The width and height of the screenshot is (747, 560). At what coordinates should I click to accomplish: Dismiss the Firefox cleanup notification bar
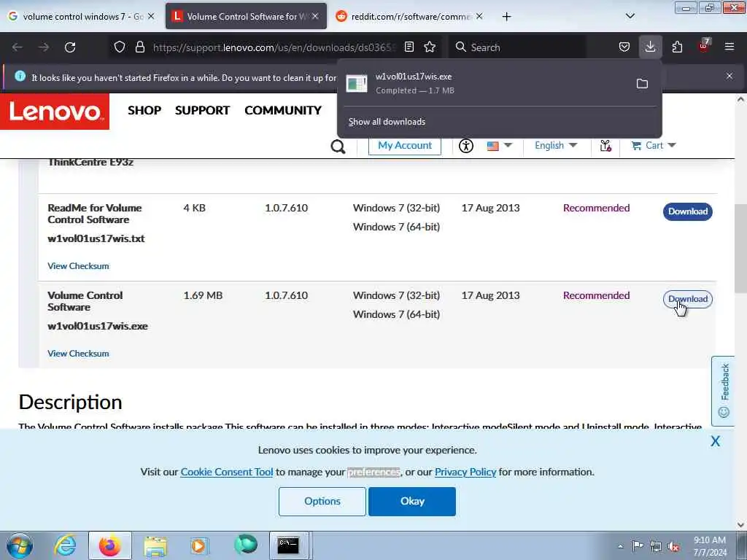click(x=729, y=76)
